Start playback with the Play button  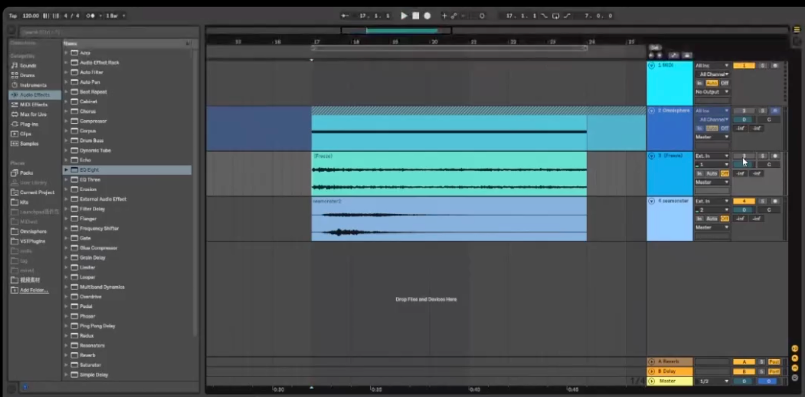(404, 16)
